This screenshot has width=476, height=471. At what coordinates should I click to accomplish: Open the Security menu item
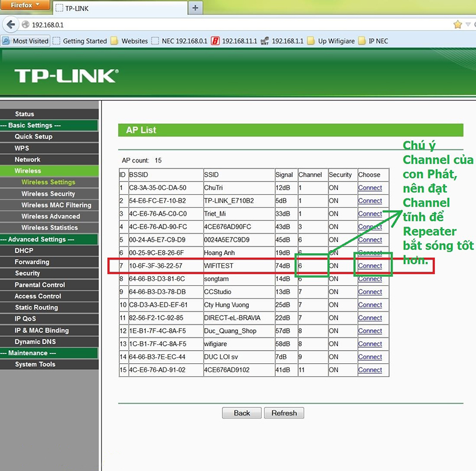(49, 273)
